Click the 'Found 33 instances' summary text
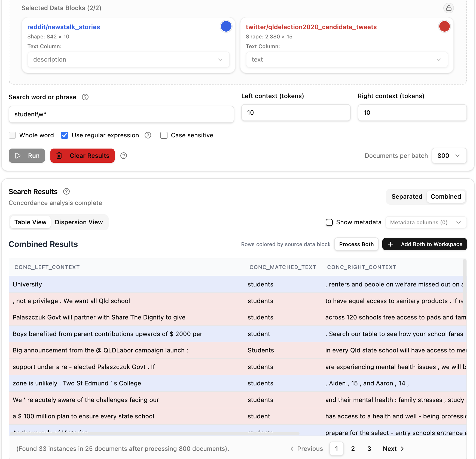 [123, 449]
